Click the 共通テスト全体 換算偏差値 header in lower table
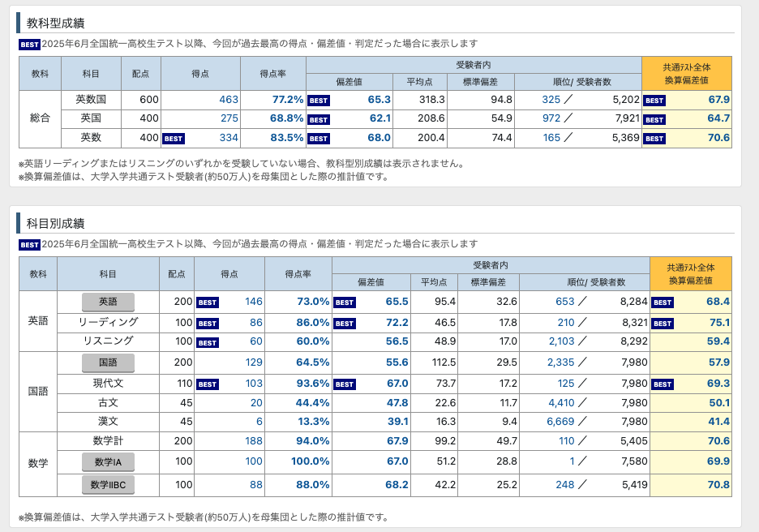 coord(691,274)
